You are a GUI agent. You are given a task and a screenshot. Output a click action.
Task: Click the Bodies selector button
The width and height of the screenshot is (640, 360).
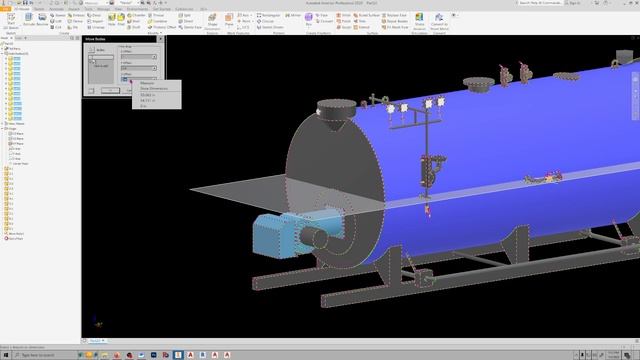pyautogui.click(x=92, y=50)
